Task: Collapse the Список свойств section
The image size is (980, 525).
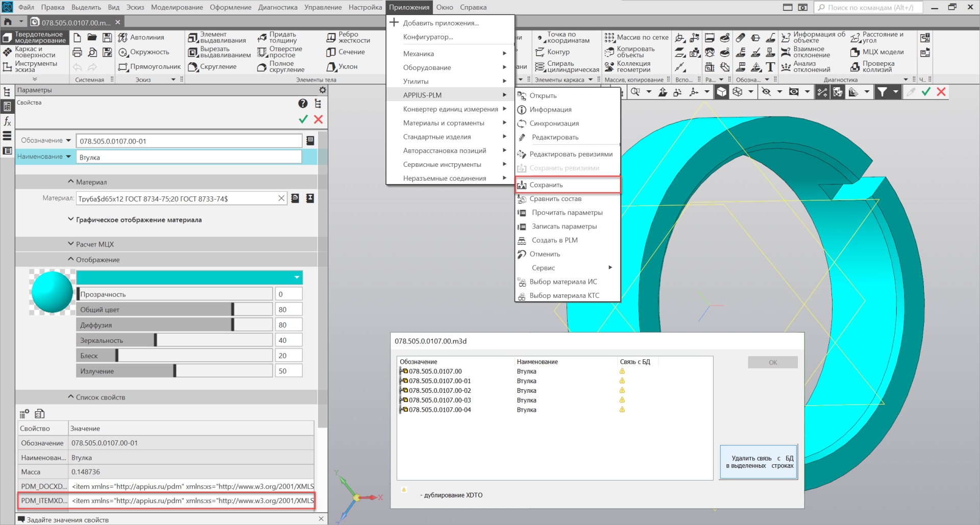Action: tap(71, 397)
